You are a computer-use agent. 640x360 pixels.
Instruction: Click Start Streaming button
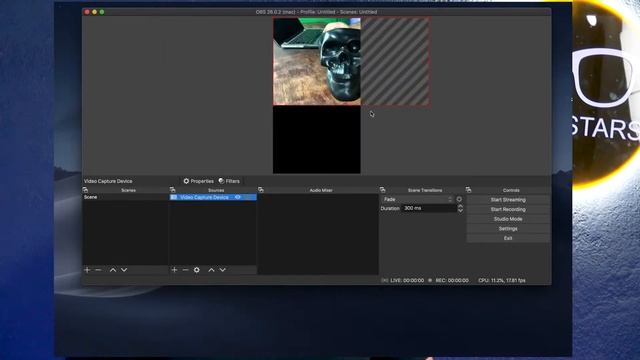click(x=508, y=200)
